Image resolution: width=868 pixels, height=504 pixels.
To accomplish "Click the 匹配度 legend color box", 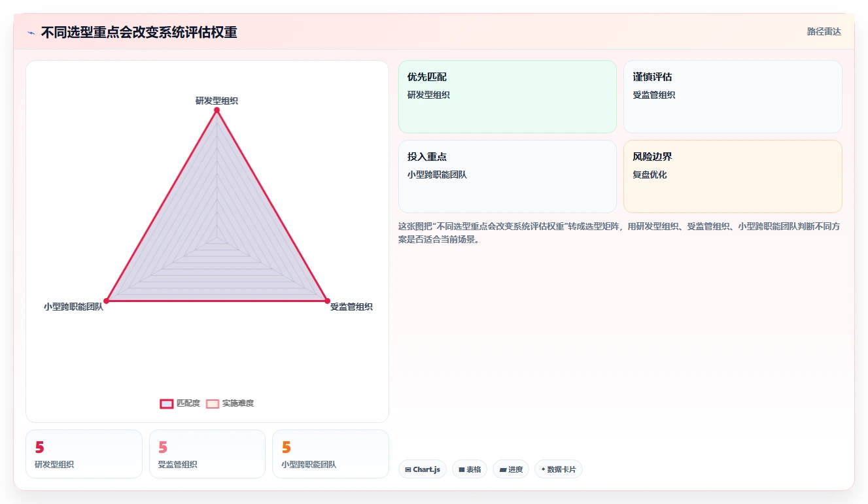I will coord(167,403).
